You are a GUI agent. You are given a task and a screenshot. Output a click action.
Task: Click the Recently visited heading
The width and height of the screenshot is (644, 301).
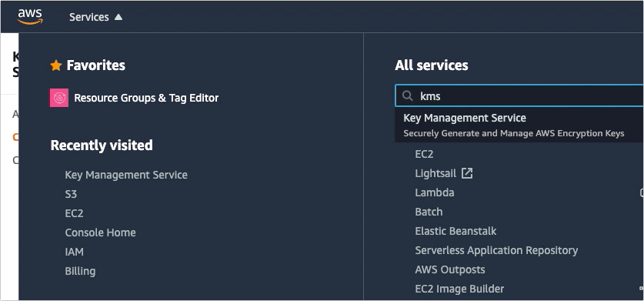102,145
